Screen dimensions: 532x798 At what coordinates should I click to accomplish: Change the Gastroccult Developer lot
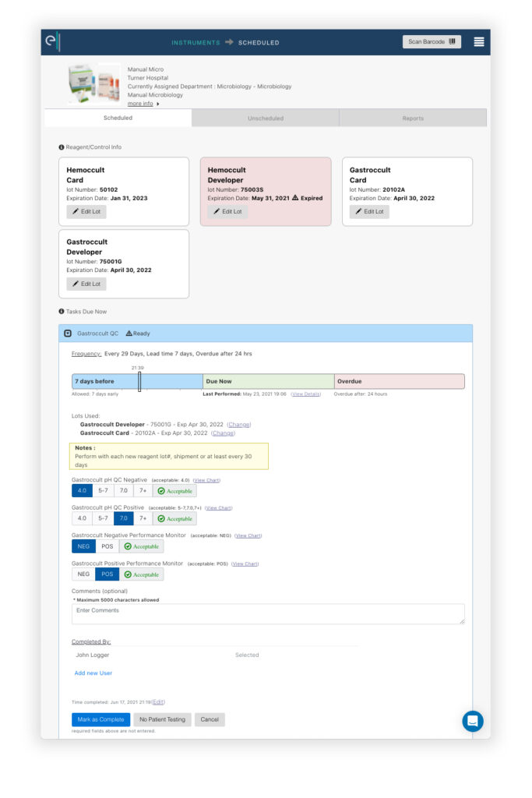[238, 425]
